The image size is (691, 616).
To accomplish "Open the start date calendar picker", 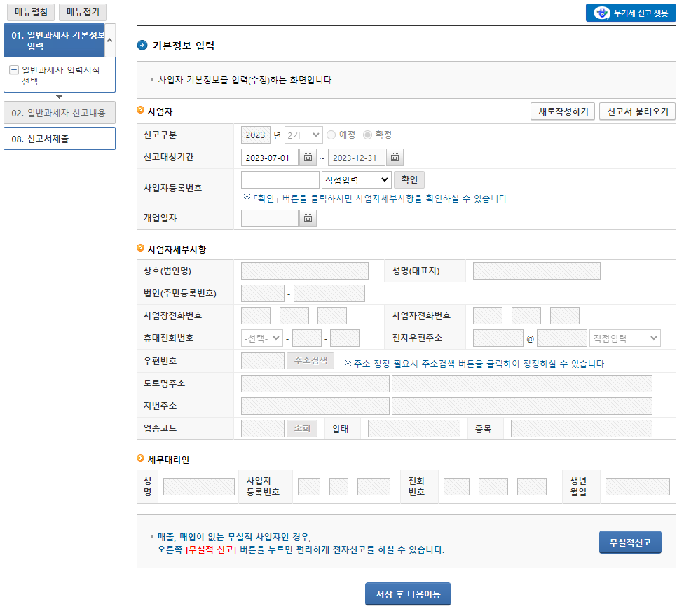I will pos(308,157).
